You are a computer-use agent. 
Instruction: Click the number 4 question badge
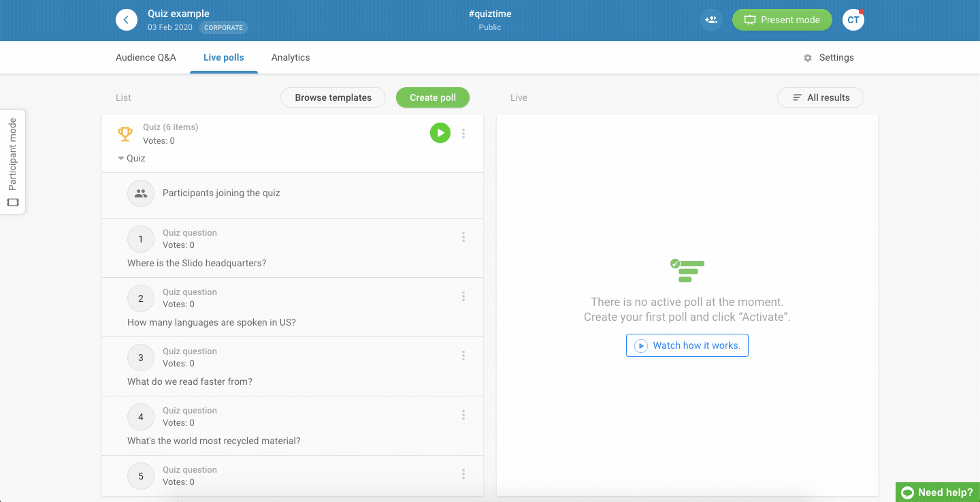[x=141, y=417]
